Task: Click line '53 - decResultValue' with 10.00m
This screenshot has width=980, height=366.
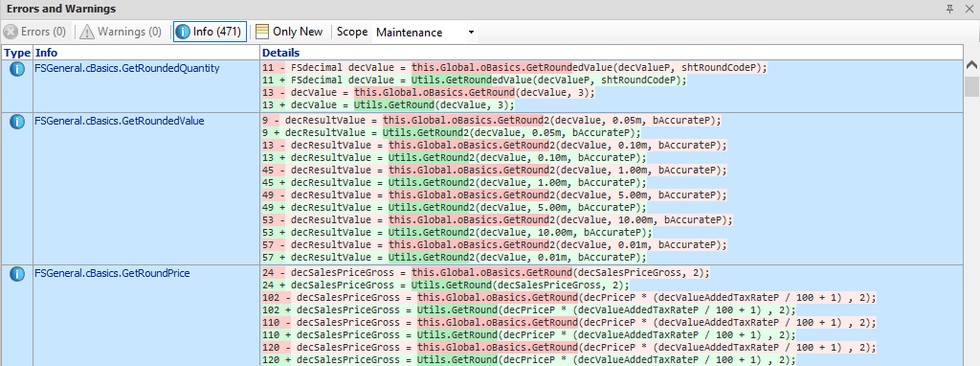Action: point(498,219)
